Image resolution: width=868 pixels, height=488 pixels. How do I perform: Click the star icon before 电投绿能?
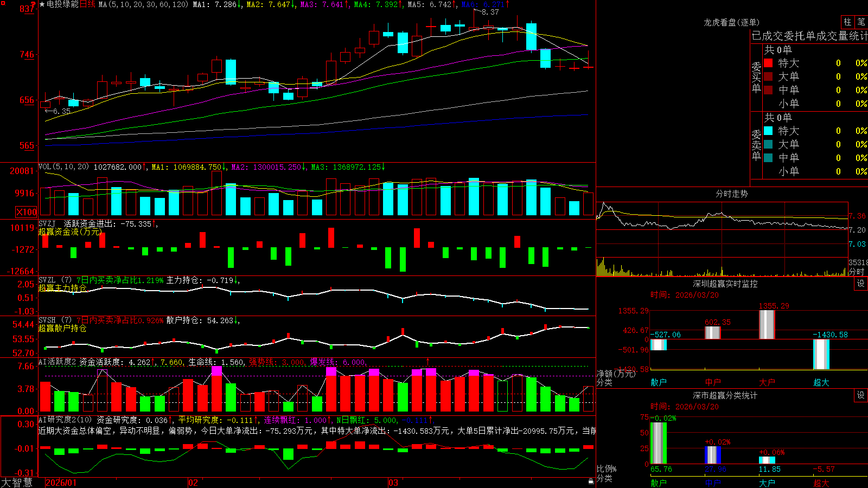click(x=42, y=4)
